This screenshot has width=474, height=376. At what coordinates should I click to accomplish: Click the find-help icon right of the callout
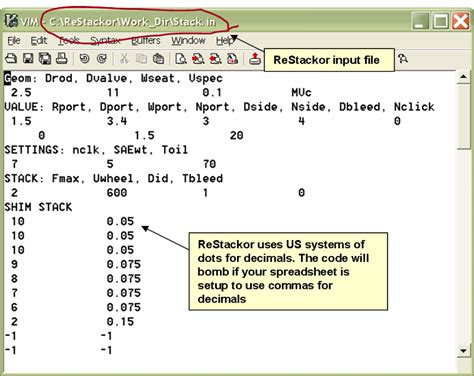tap(403, 59)
